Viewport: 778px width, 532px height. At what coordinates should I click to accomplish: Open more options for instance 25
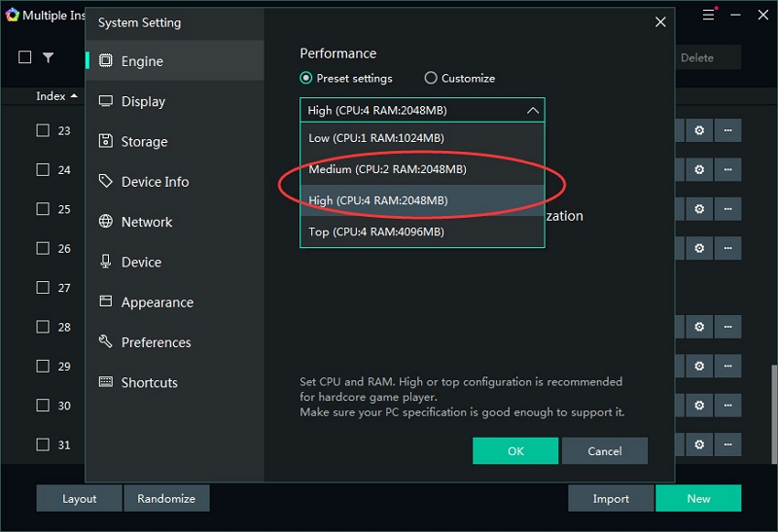[x=727, y=209]
